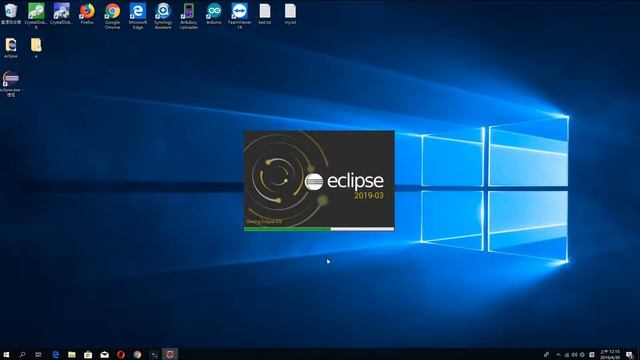Viewport: 640px width, 360px height.
Task: Click the eclipse logo on splash screen
Action: pos(344,182)
